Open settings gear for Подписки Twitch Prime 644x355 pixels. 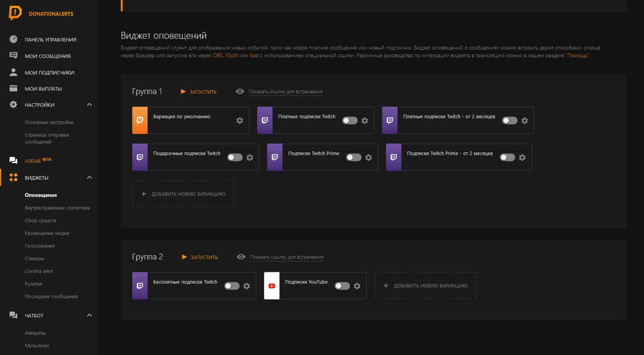[369, 157]
